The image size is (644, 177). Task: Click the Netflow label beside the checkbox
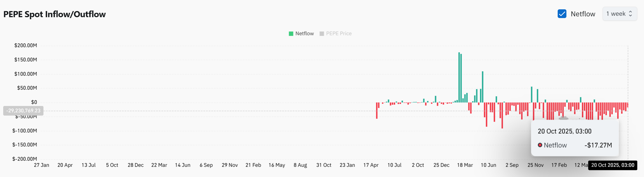[583, 14]
